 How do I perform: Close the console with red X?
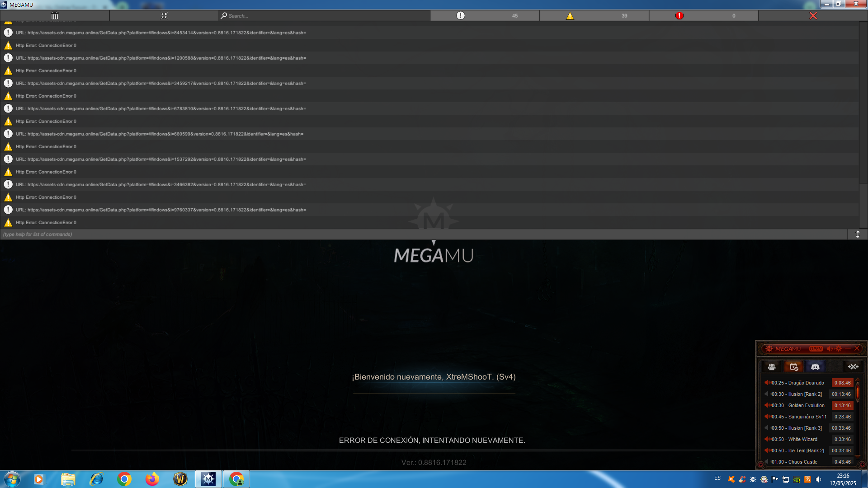813,16
